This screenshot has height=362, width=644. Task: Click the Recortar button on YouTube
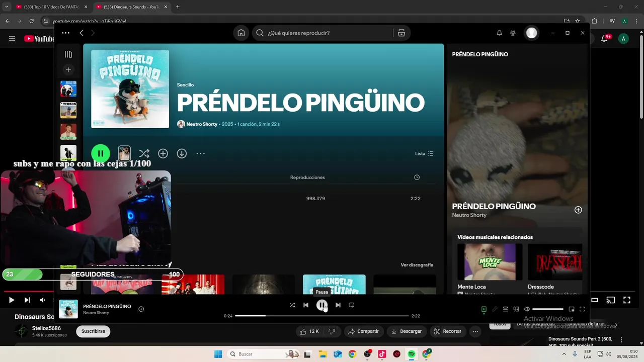(448, 331)
